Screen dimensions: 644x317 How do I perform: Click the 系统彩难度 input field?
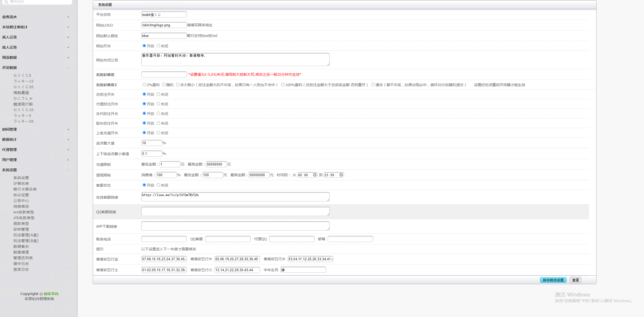click(x=164, y=74)
